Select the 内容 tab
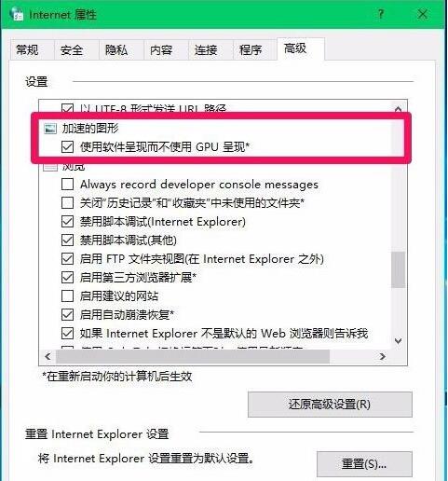This screenshot has height=481, width=448. 161,49
